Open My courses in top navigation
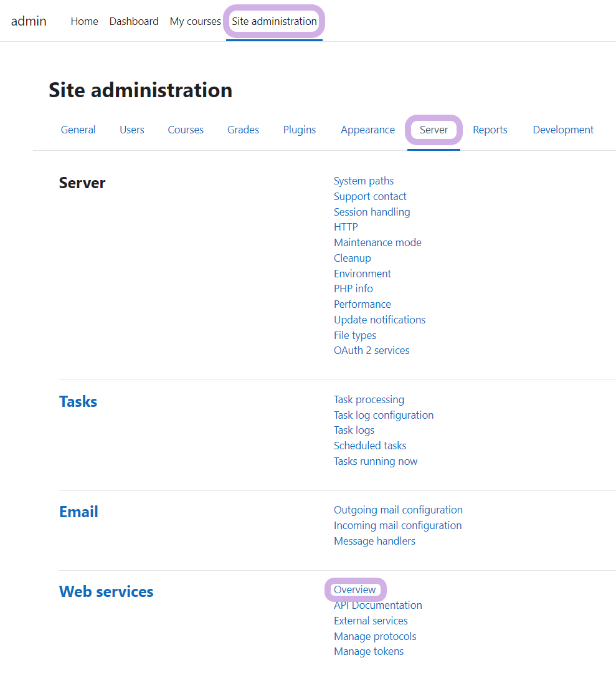The width and height of the screenshot is (616, 673). click(195, 21)
